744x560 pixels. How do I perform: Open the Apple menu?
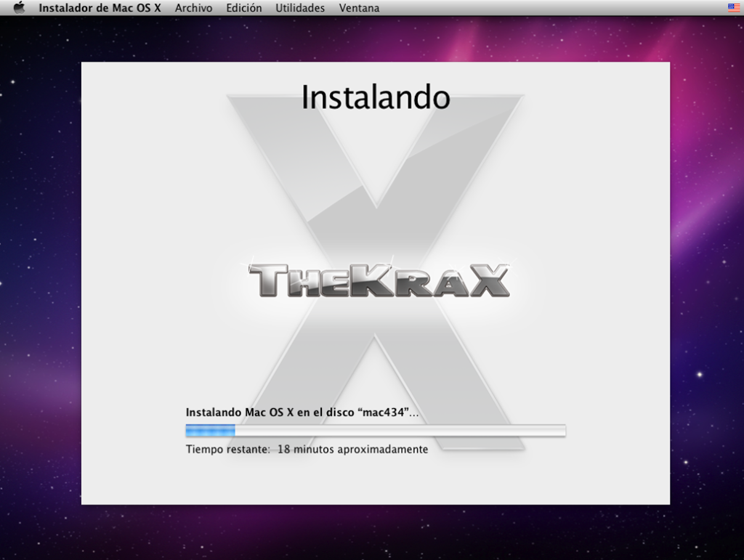(19, 7)
